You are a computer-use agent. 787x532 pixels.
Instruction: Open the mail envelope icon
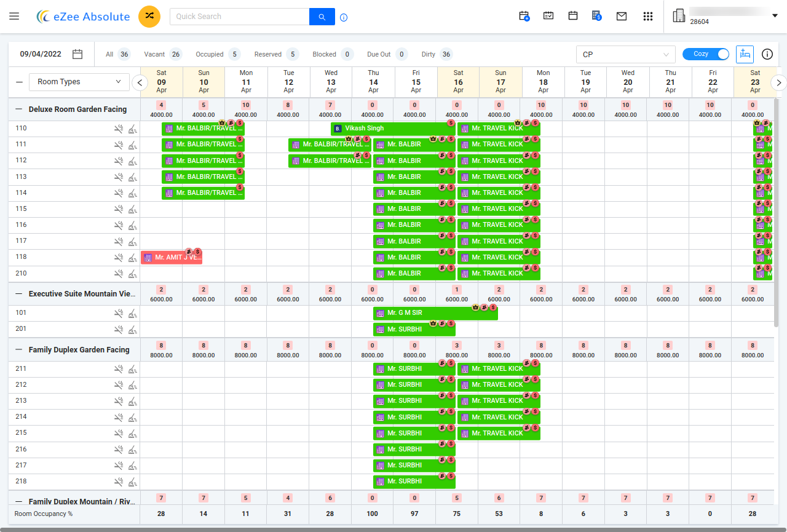click(x=622, y=16)
